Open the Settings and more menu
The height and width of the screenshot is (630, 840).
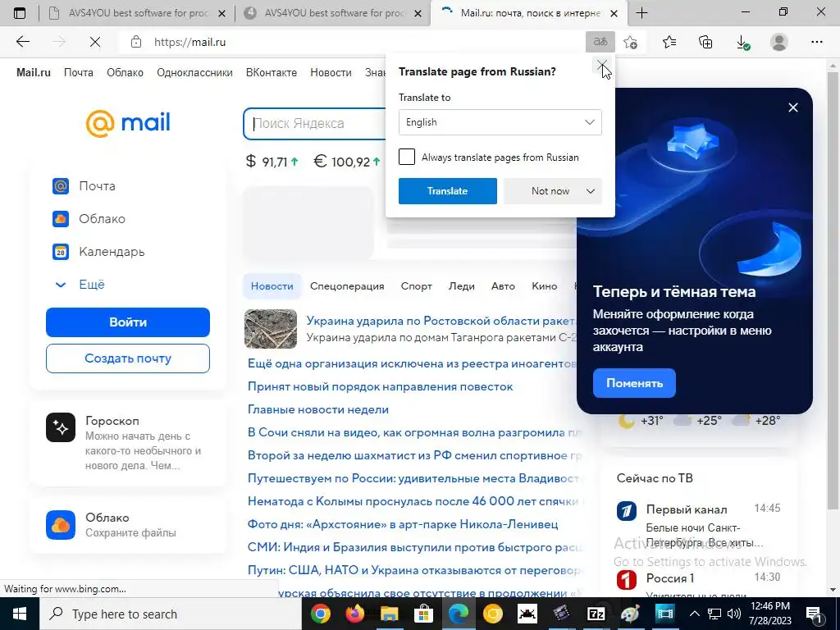[816, 42]
